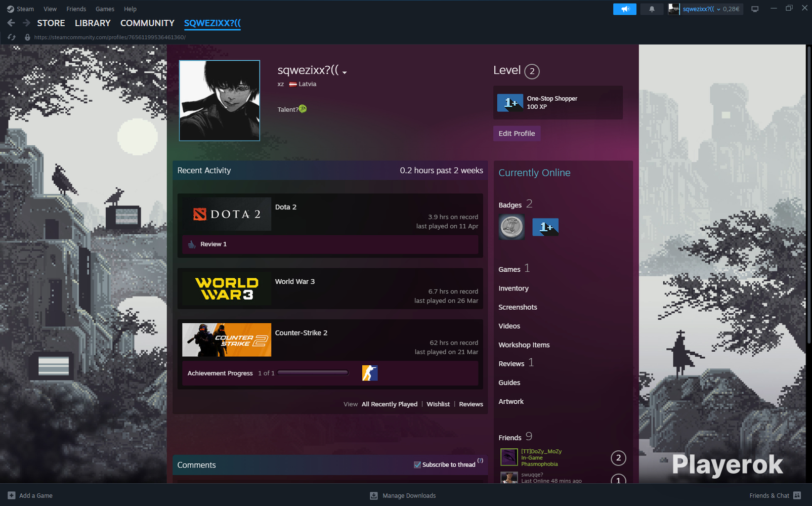812x506 pixels.
Task: Click the thumbs-up icon beside Review 1
Action: [x=192, y=244]
